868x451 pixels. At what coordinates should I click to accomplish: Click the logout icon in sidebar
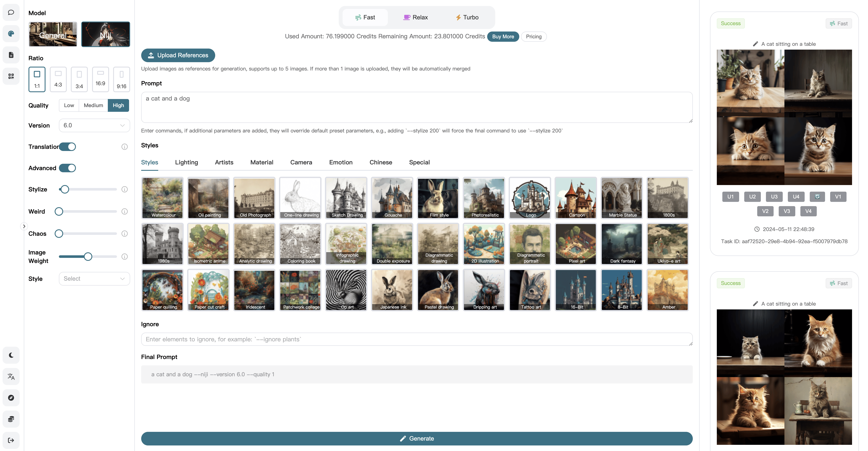pyautogui.click(x=11, y=440)
